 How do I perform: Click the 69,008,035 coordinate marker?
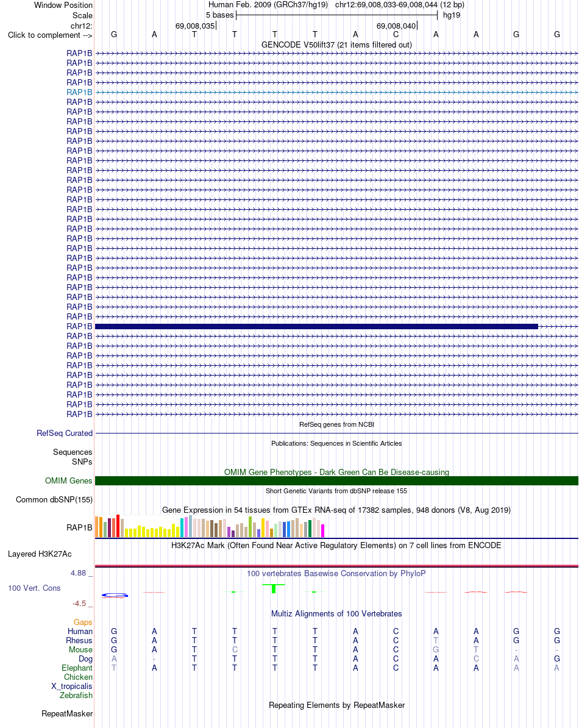195,26
